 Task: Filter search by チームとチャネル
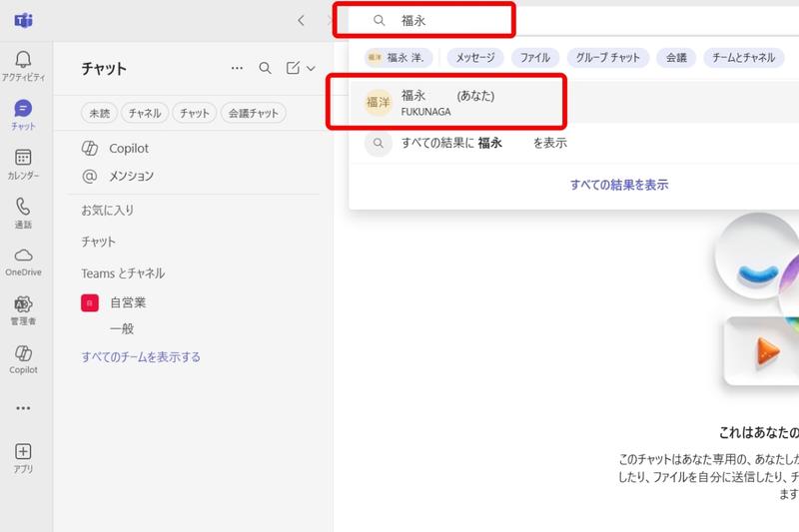pos(744,58)
